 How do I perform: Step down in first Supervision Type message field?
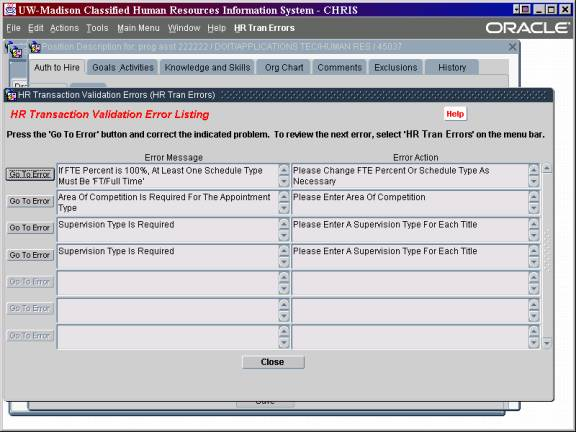pos(284,235)
